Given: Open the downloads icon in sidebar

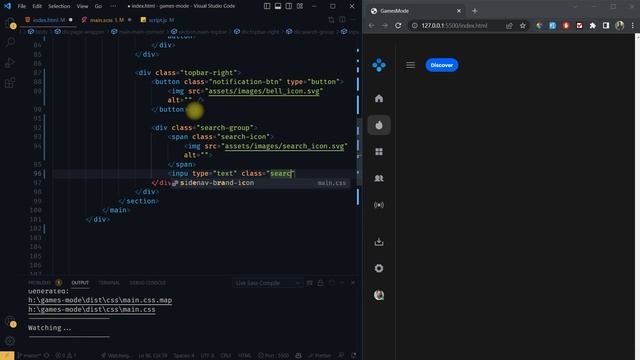Looking at the screenshot, I should coord(379,242).
